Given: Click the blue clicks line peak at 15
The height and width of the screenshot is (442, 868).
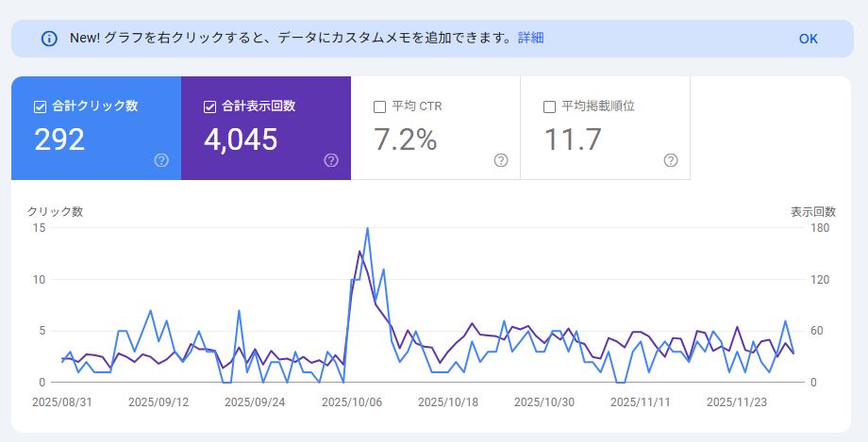Looking at the screenshot, I should click(367, 228).
